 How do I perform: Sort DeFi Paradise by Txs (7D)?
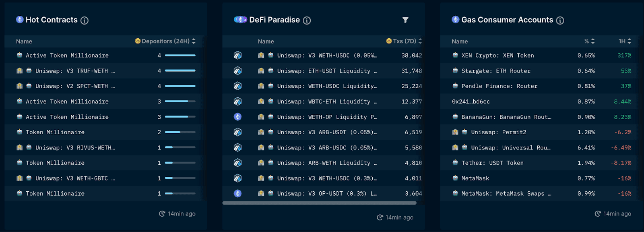(x=420, y=41)
